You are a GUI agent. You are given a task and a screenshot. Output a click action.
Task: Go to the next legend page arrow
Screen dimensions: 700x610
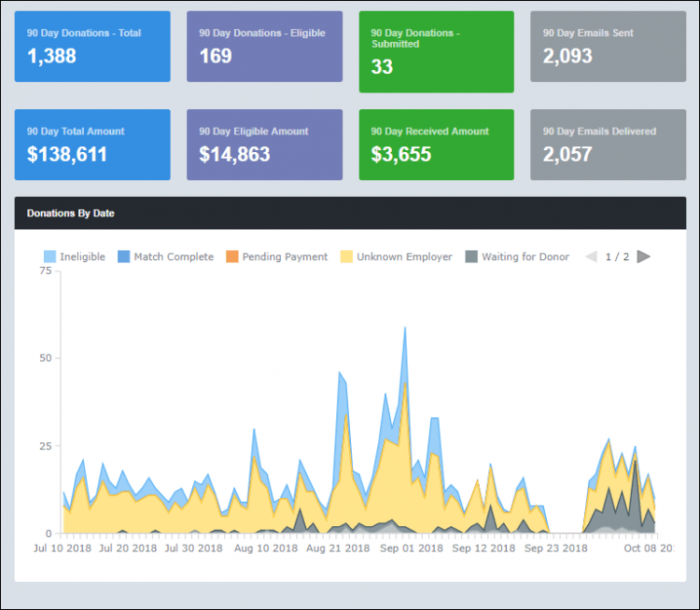644,256
